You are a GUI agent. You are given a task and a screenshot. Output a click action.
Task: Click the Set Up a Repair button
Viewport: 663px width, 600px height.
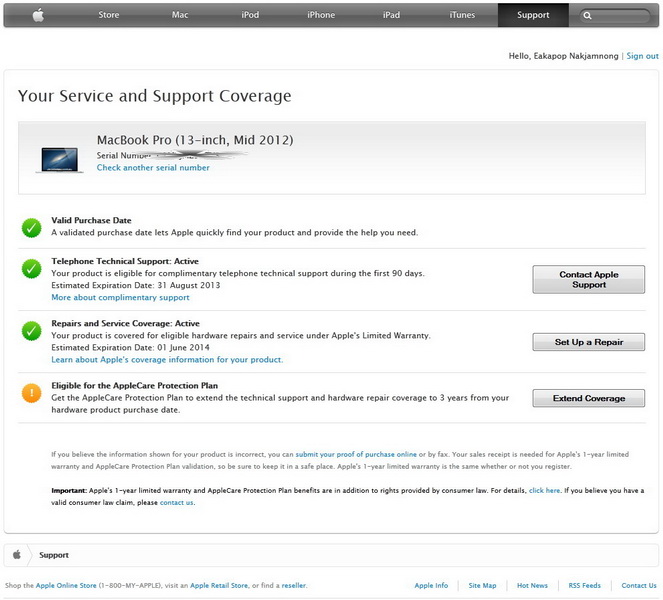coord(589,342)
